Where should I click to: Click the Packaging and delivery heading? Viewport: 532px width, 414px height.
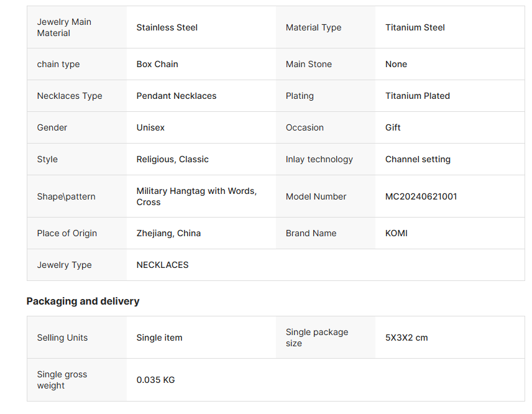83,301
